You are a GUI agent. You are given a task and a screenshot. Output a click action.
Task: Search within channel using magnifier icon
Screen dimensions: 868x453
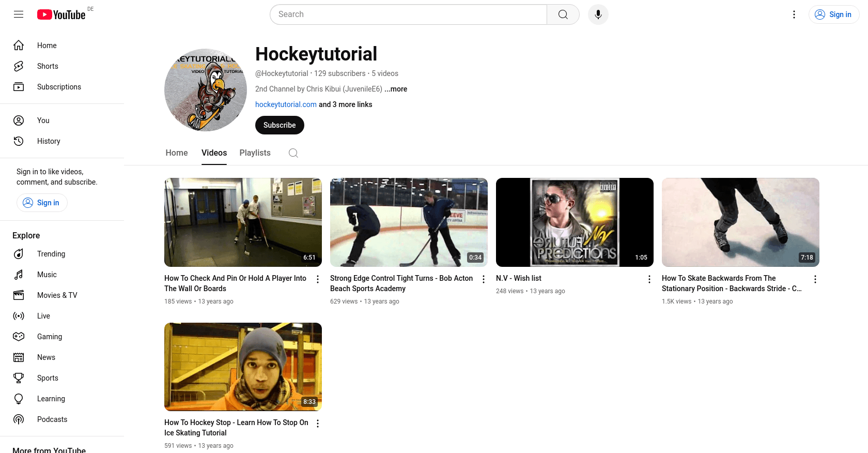click(293, 153)
